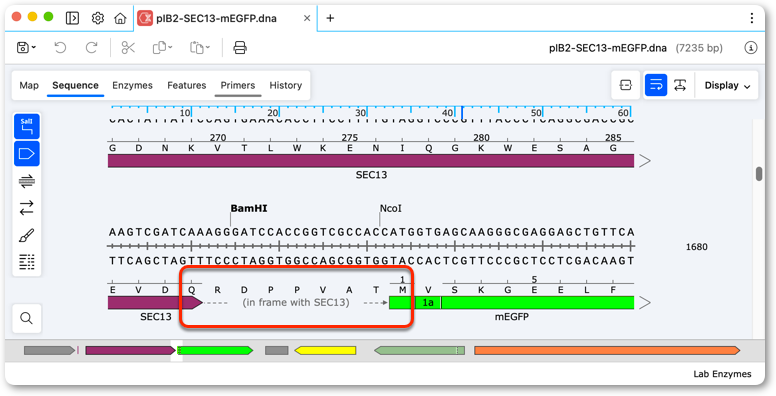The image size is (776, 396).
Task: Open the save options dropdown
Action: [26, 48]
